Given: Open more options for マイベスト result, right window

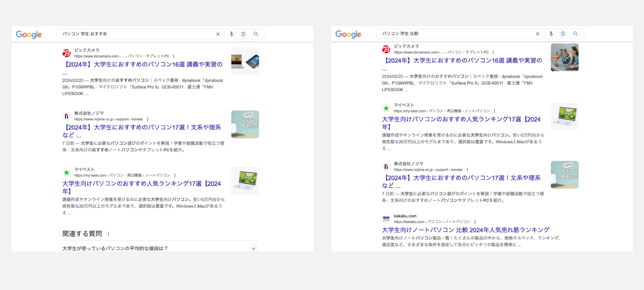Looking at the screenshot, I should pos(495,111).
